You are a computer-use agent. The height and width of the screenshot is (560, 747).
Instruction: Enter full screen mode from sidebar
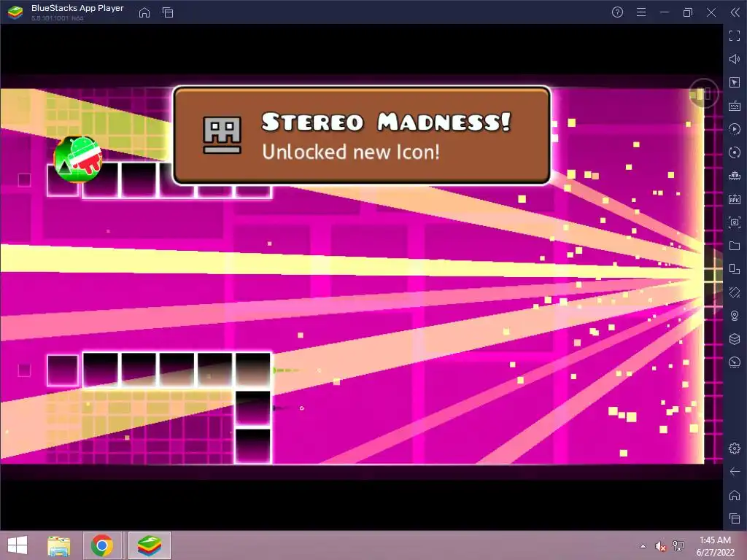pos(735,36)
